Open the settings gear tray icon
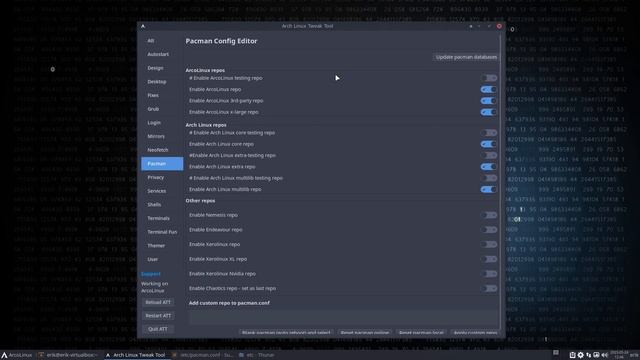Image resolution: width=640 pixels, height=360 pixels. pos(580,355)
